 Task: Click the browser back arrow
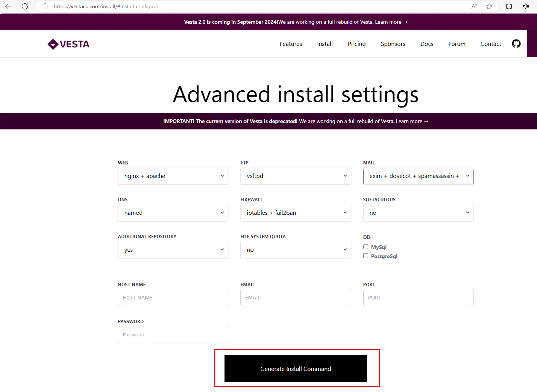[8, 6]
